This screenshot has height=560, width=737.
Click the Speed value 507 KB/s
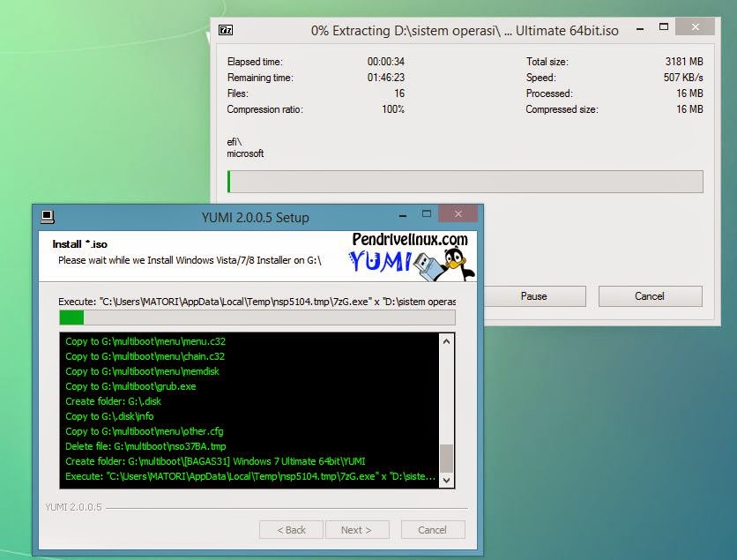tap(683, 78)
